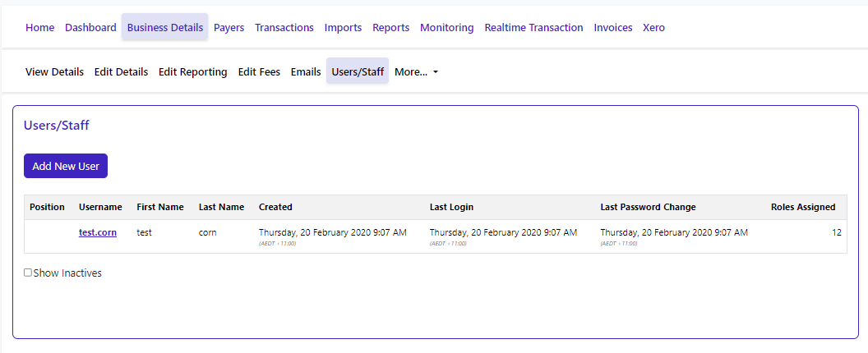Open the Payers section

click(x=229, y=27)
